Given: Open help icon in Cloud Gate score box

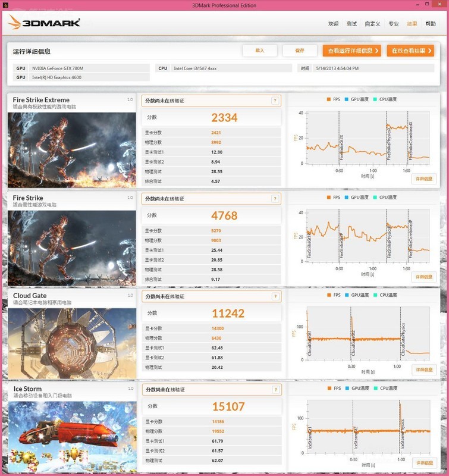Looking at the screenshot, I should (275, 296).
